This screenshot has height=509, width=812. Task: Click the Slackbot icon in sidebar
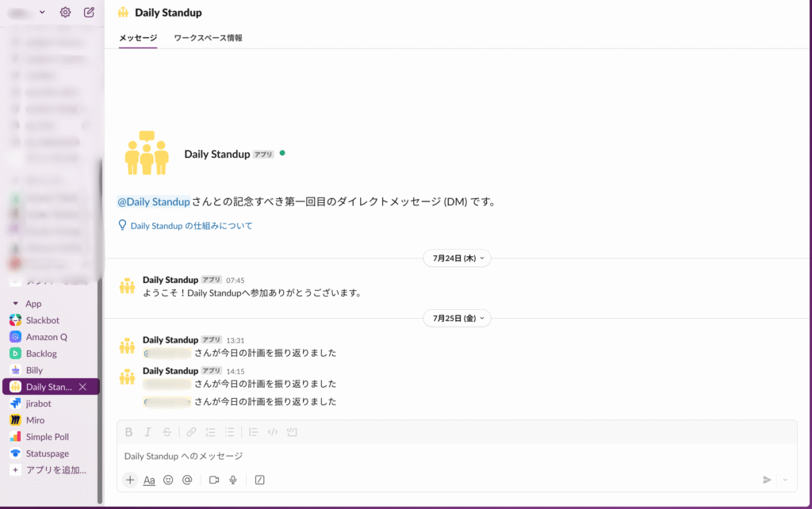(16, 320)
